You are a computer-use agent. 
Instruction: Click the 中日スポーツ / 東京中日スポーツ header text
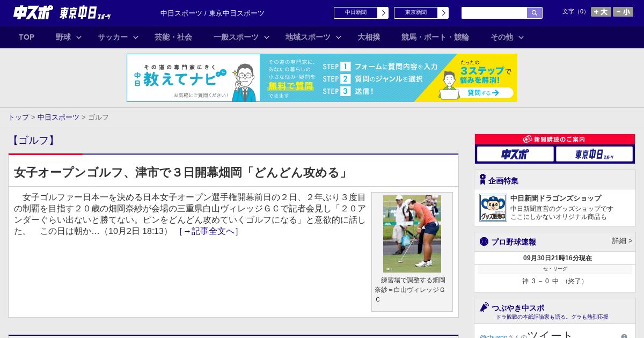coord(213,13)
